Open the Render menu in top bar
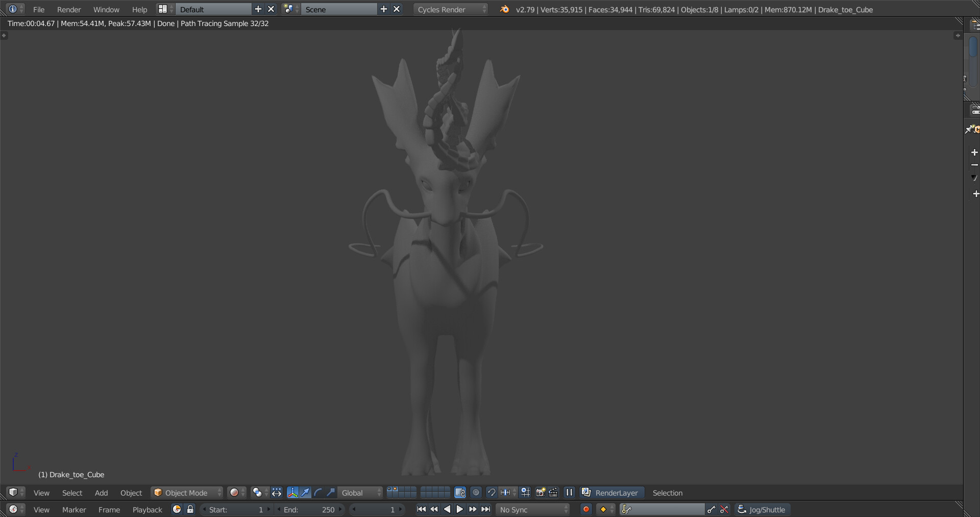Screen dimensions: 980x517 click(69, 9)
